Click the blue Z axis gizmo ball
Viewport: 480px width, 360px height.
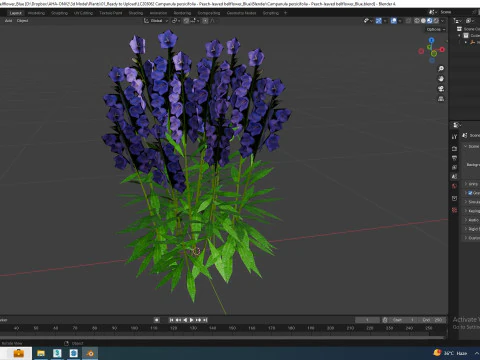coord(432,40)
